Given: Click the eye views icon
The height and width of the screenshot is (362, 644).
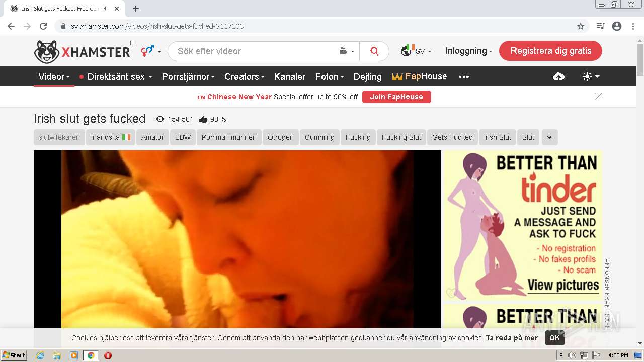Looking at the screenshot, I should (x=160, y=119).
